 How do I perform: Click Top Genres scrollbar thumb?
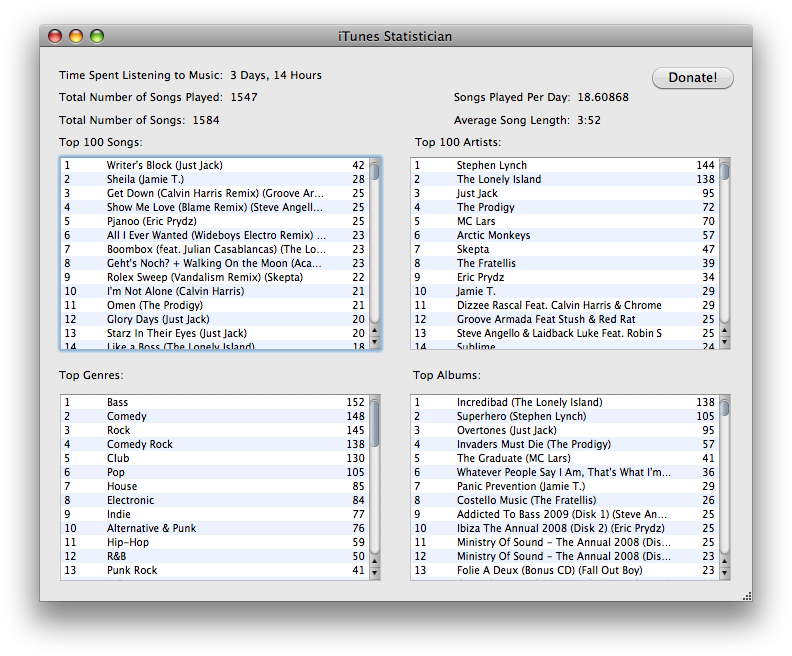coord(374,422)
